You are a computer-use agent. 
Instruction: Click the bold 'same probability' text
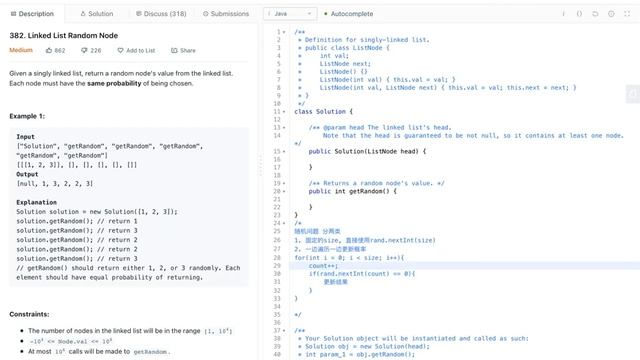(114, 83)
